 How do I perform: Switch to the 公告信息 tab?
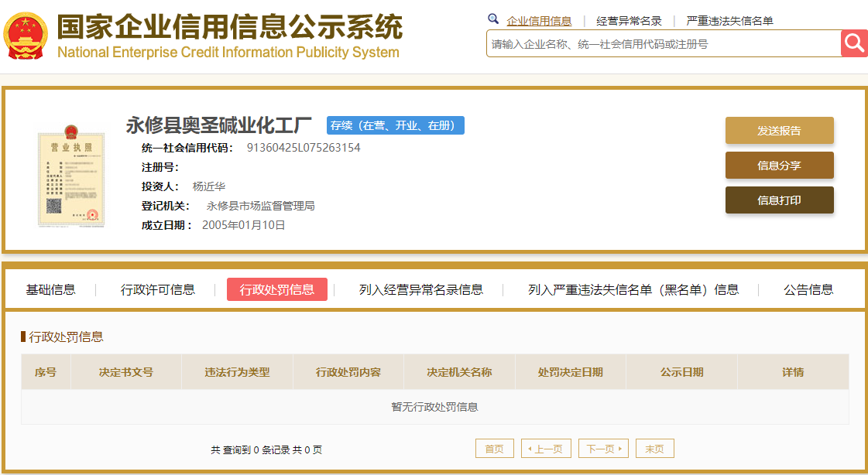808,289
